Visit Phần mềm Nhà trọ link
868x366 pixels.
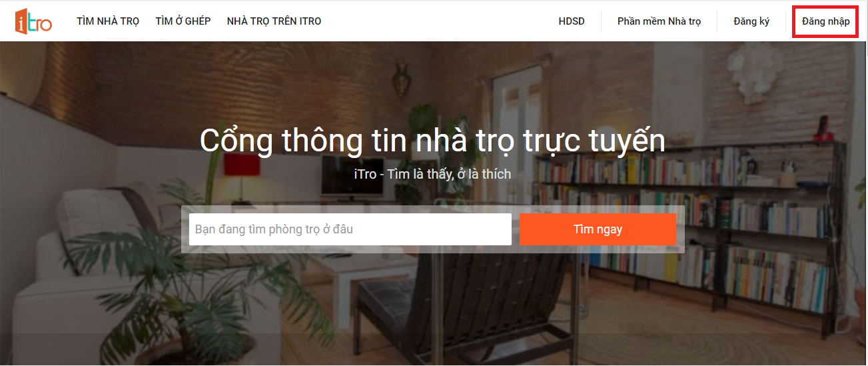tap(659, 21)
